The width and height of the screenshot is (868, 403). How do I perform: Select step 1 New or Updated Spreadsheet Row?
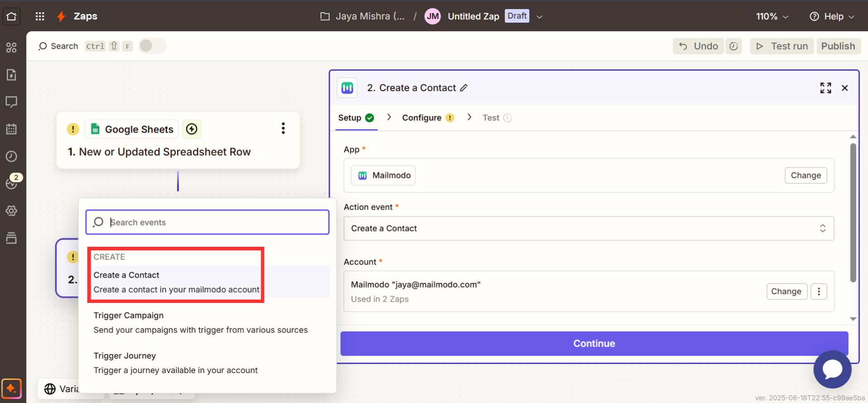[x=159, y=152]
